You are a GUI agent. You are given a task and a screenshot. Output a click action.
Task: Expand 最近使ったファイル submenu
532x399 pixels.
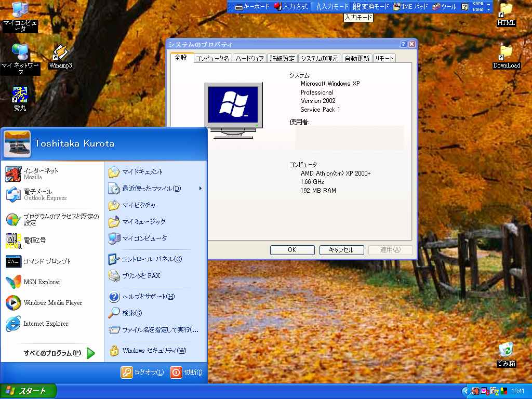click(x=155, y=188)
